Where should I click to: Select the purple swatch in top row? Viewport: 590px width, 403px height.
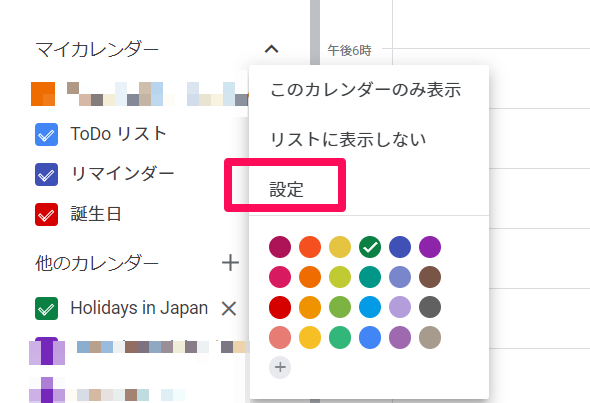pyautogui.click(x=430, y=247)
